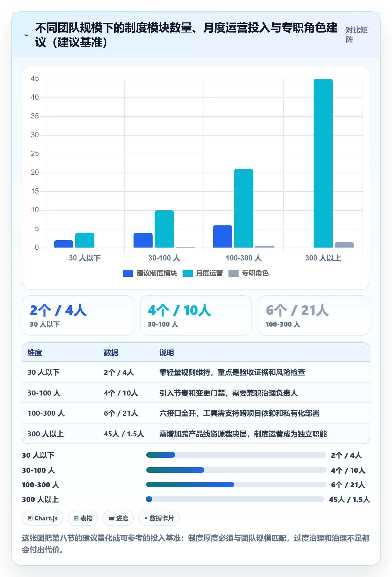392x577 pixels.
Task: Click the 建议制度模块 bar for 30-100 人
Action: [x=143, y=240]
